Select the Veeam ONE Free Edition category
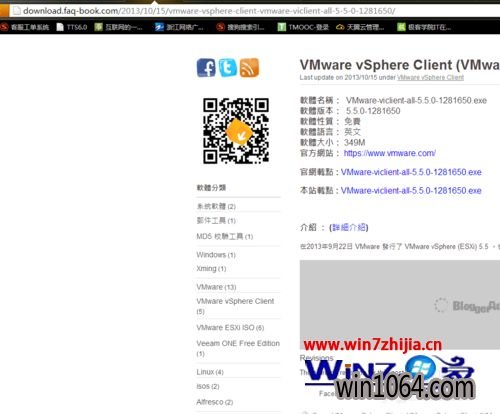This screenshot has width=500, height=414. pos(238,348)
